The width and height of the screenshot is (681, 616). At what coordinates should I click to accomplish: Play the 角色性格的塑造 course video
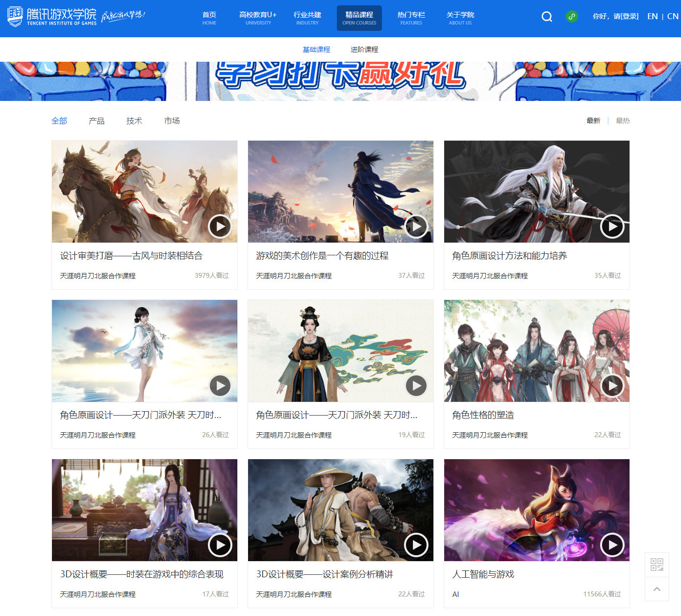point(612,386)
